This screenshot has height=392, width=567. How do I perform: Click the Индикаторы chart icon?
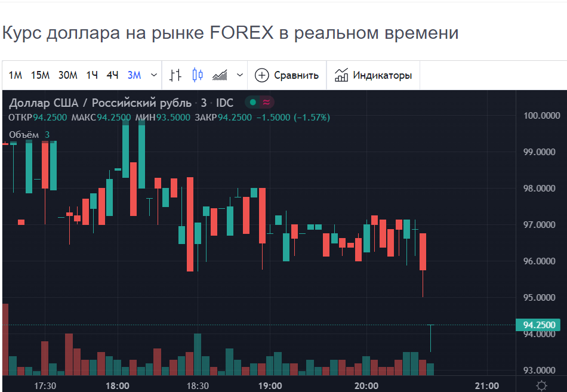coord(341,75)
